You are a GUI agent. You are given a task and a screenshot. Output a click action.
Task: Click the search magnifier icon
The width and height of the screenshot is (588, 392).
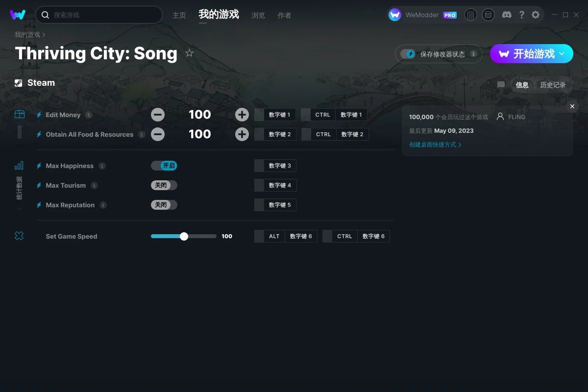point(45,15)
